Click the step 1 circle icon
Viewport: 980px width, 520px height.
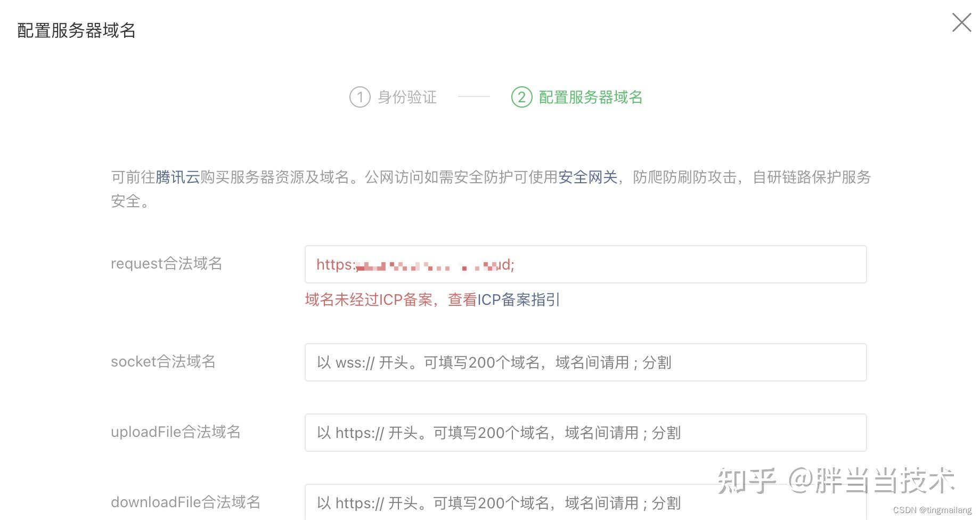[360, 97]
